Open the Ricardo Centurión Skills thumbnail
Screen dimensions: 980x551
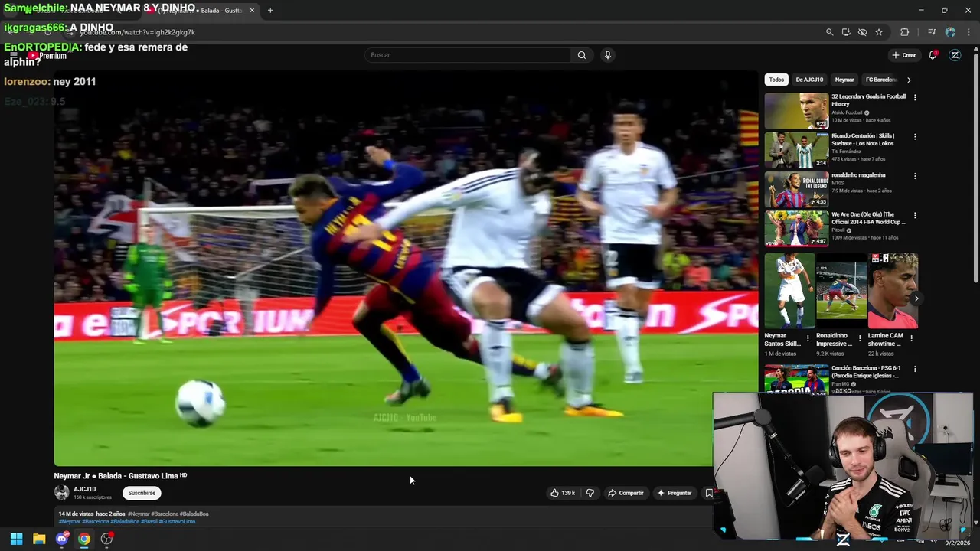pos(796,150)
